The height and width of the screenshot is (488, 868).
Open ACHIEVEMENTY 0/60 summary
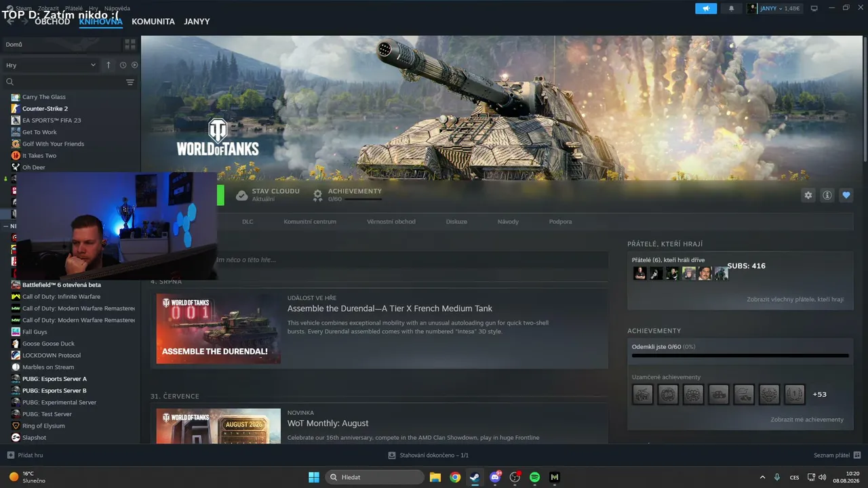pyautogui.click(x=347, y=195)
